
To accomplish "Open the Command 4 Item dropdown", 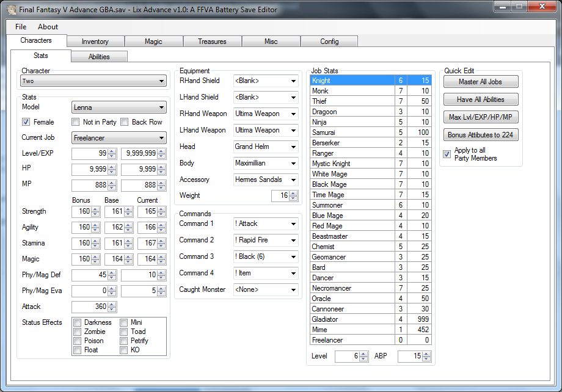I will (266, 274).
